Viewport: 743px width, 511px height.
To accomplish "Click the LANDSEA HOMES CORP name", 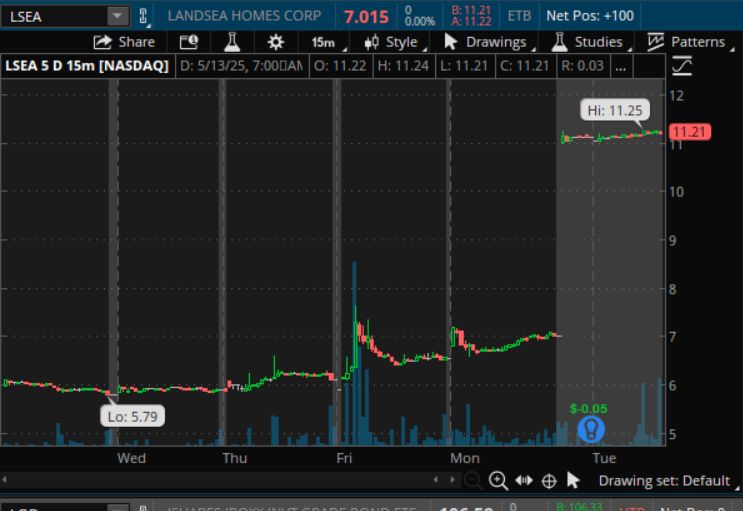I will (244, 16).
